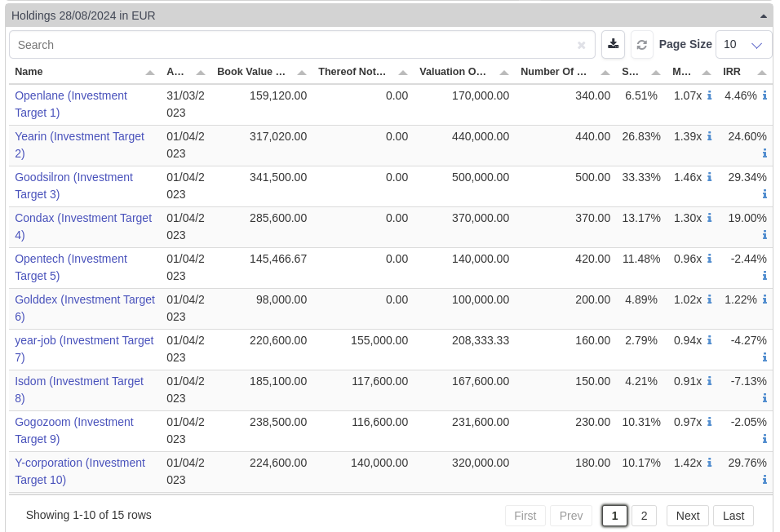
Task: Sort by Book Value column header
Action: (x=251, y=72)
